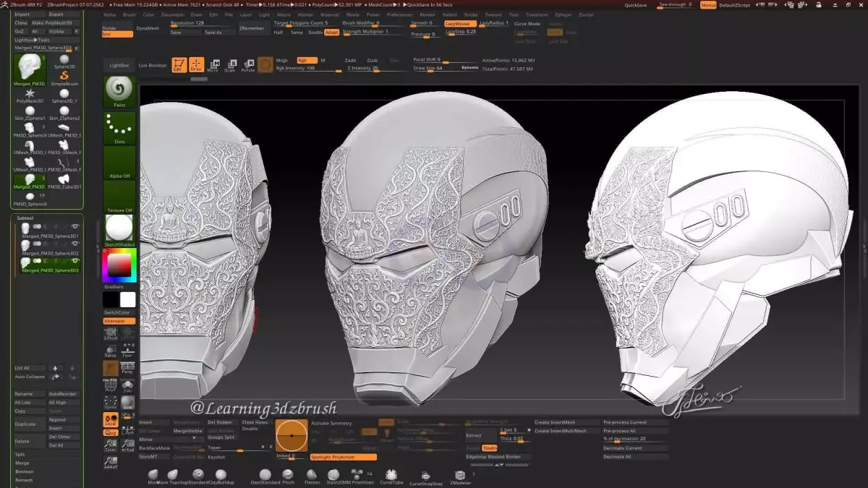
Task: Toggle Xyz rotation mode
Action: pos(110,432)
